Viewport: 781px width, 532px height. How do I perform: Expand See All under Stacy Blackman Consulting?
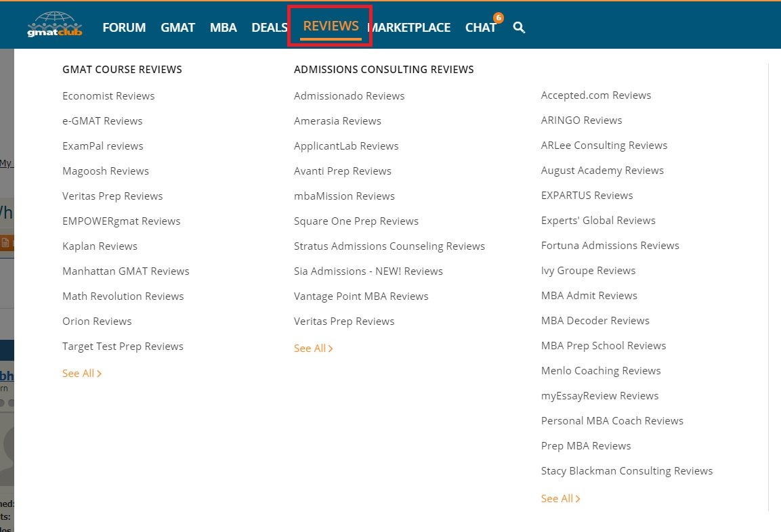point(560,499)
